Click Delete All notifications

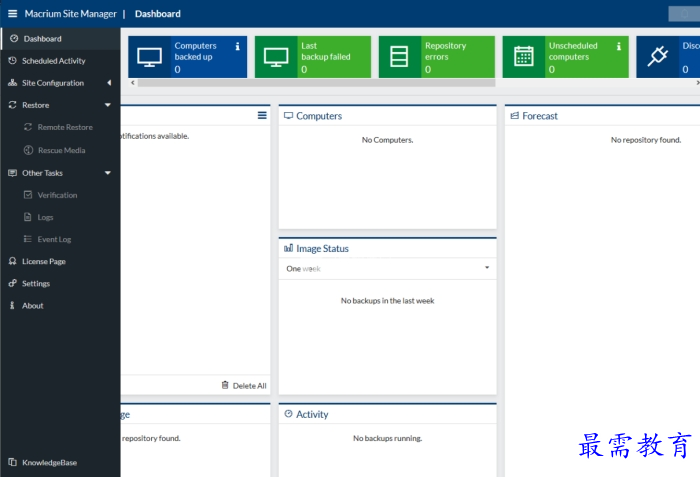tap(244, 385)
